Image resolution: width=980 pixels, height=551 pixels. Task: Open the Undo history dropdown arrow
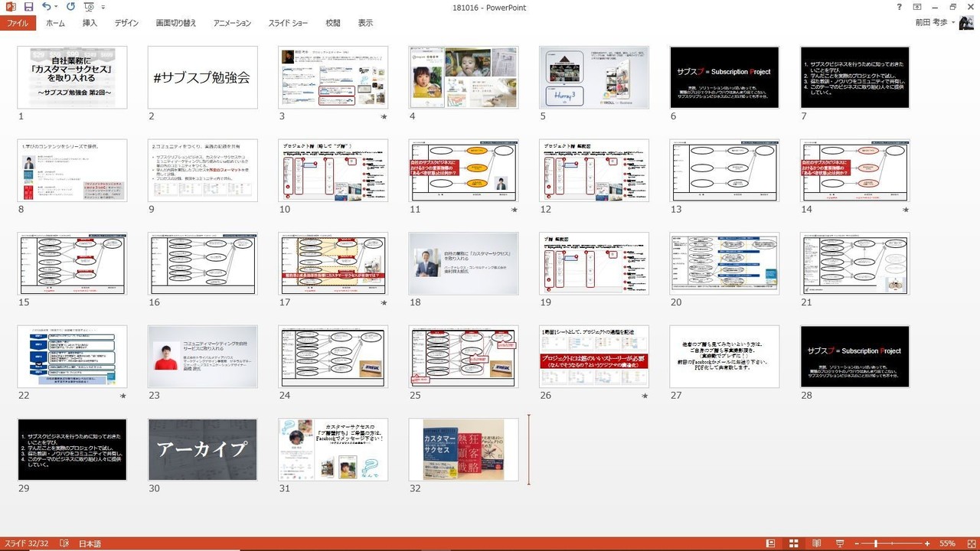pos(57,7)
